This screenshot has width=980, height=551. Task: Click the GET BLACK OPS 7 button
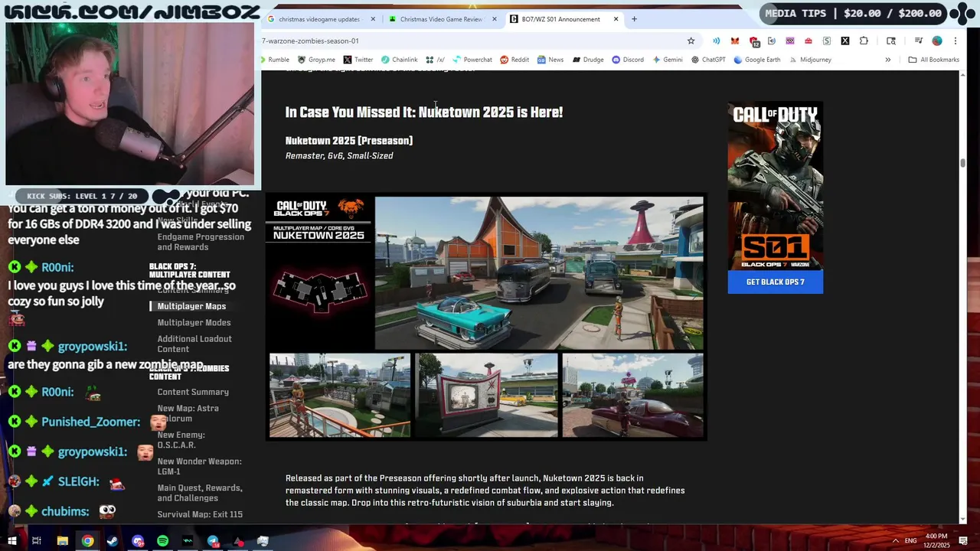coord(775,282)
